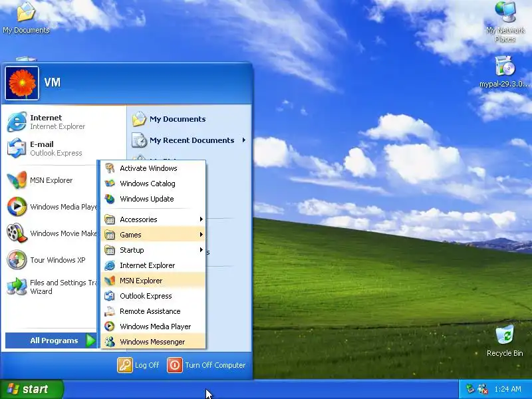Click the Activate Windows keys icon

110,168
